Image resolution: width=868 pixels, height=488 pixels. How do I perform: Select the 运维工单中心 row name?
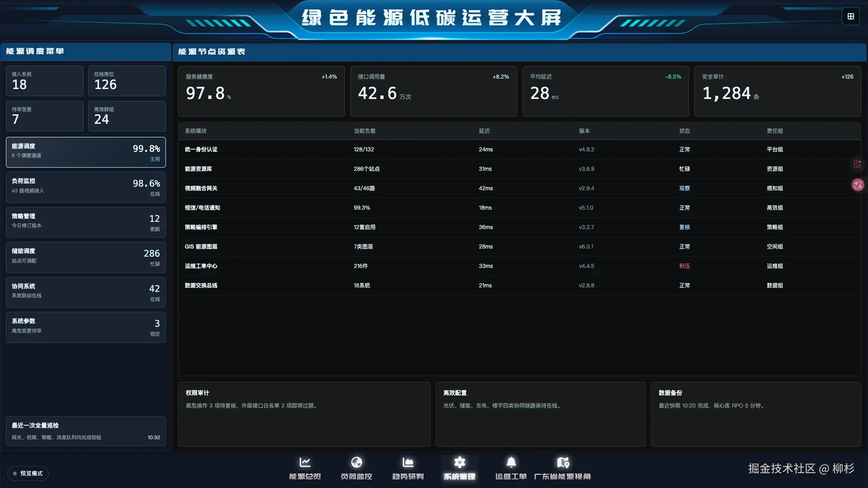[201, 266]
